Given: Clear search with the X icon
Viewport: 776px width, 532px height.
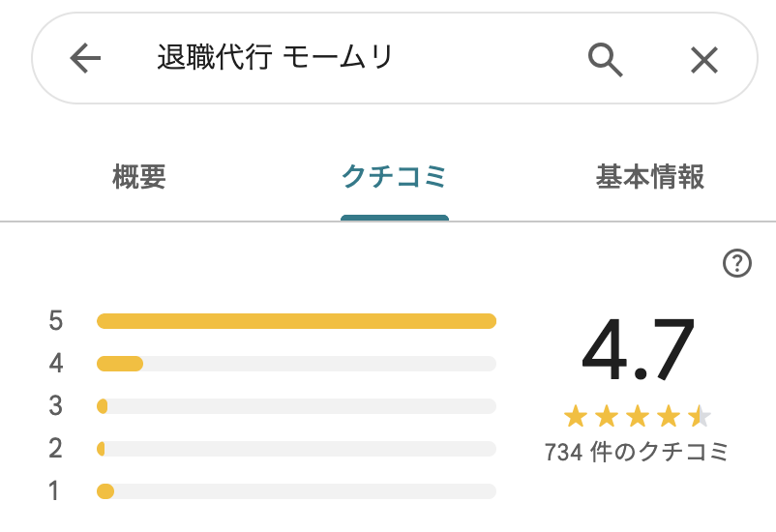Looking at the screenshot, I should (x=703, y=60).
